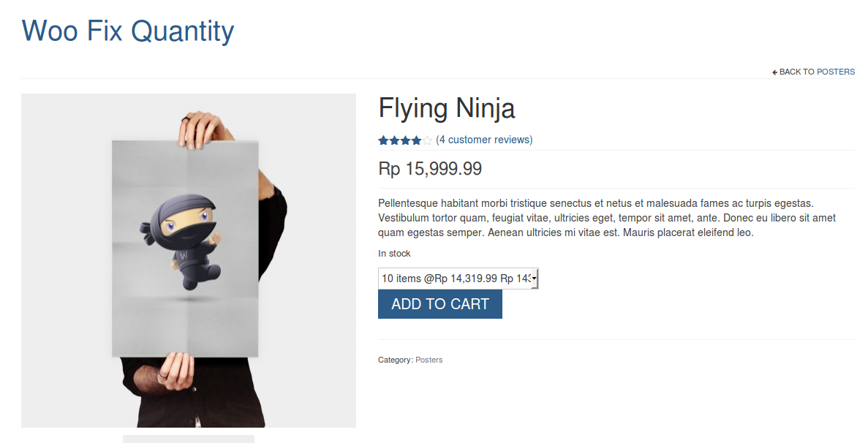This screenshot has height=443, width=868.
Task: Open the 4 customer reviews link
Action: 484,140
